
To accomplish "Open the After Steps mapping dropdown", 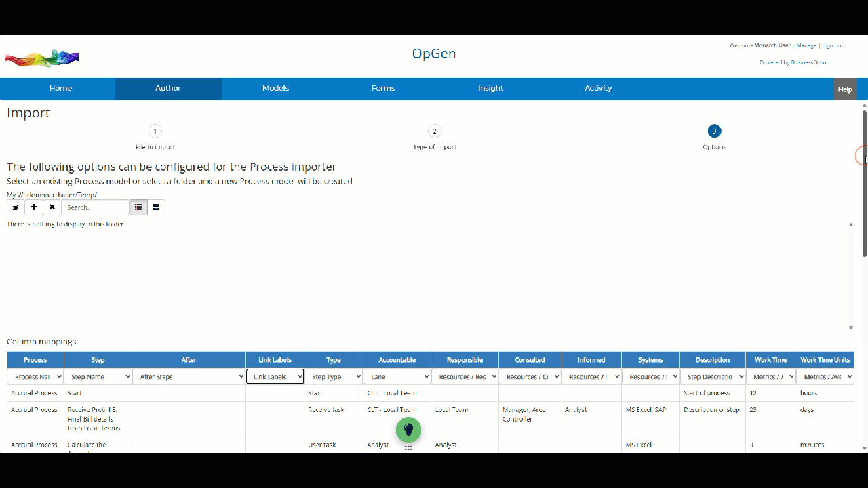I will click(189, 377).
